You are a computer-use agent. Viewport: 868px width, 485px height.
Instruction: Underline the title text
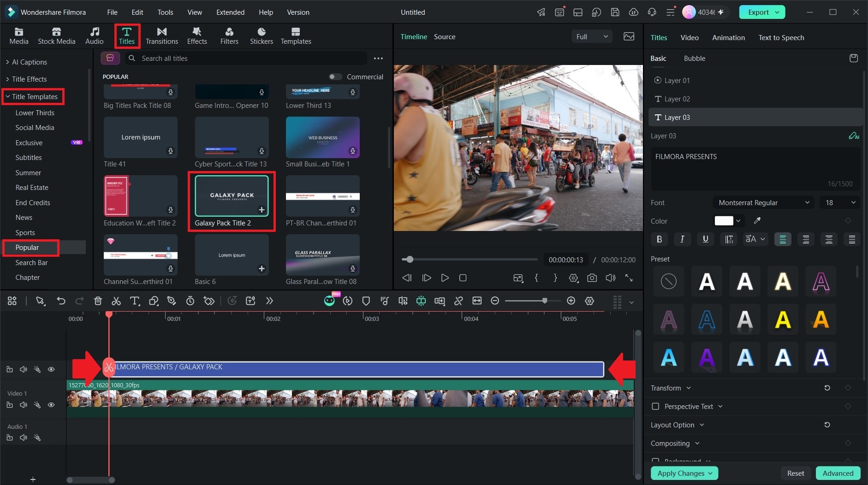pos(705,239)
